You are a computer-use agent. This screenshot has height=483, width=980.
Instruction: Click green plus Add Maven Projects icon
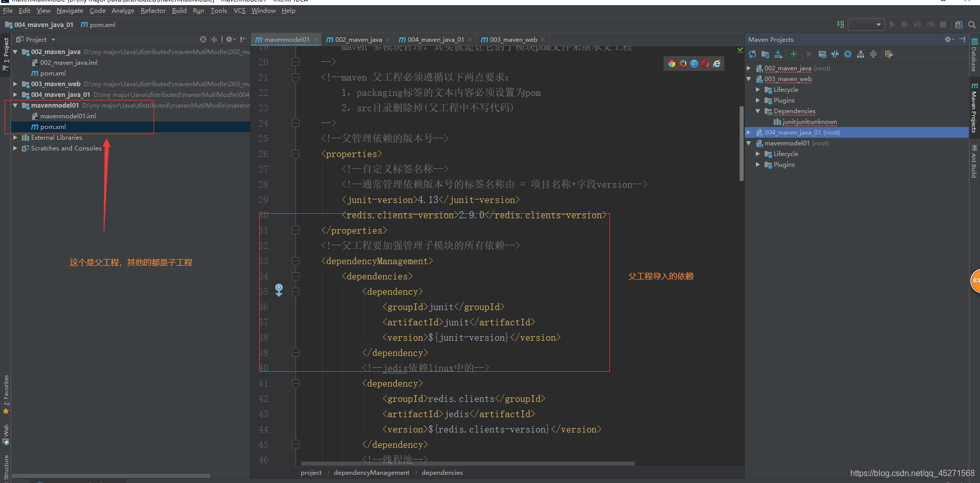tap(794, 54)
